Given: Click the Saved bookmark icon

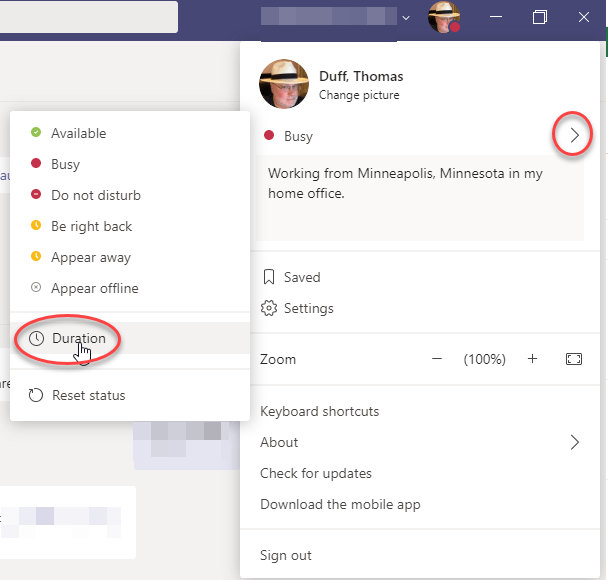Looking at the screenshot, I should pyautogui.click(x=268, y=277).
